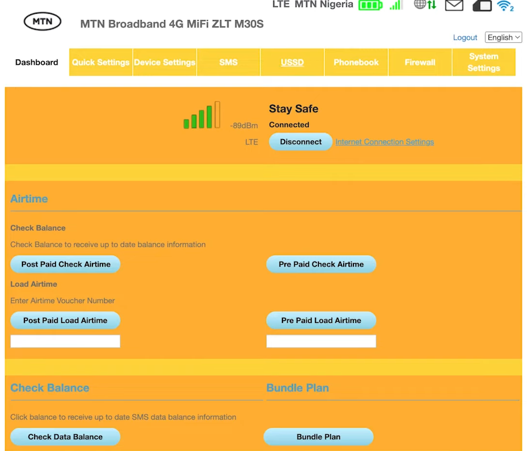This screenshot has width=527, height=451.
Task: Focus the post paid voucher number field
Action: coord(65,341)
